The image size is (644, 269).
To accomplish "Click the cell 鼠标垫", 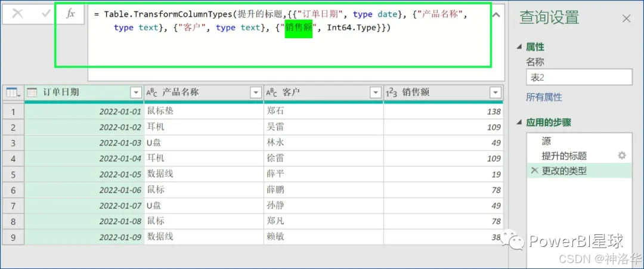I will coord(204,112).
